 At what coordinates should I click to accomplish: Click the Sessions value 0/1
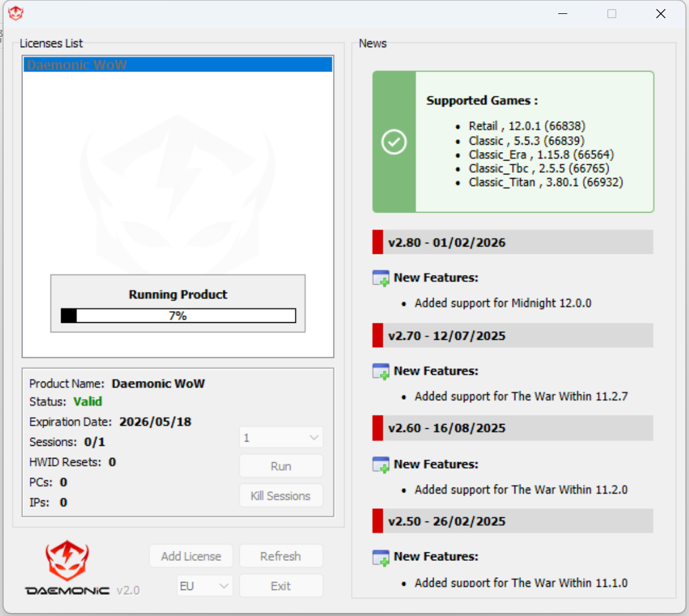coord(94,442)
